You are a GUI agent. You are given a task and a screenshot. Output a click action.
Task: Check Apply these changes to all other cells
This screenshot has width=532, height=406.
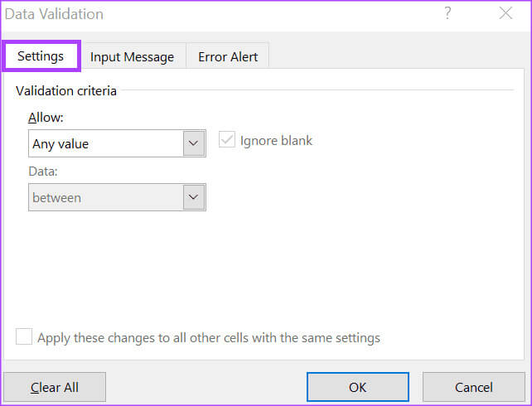click(x=24, y=336)
